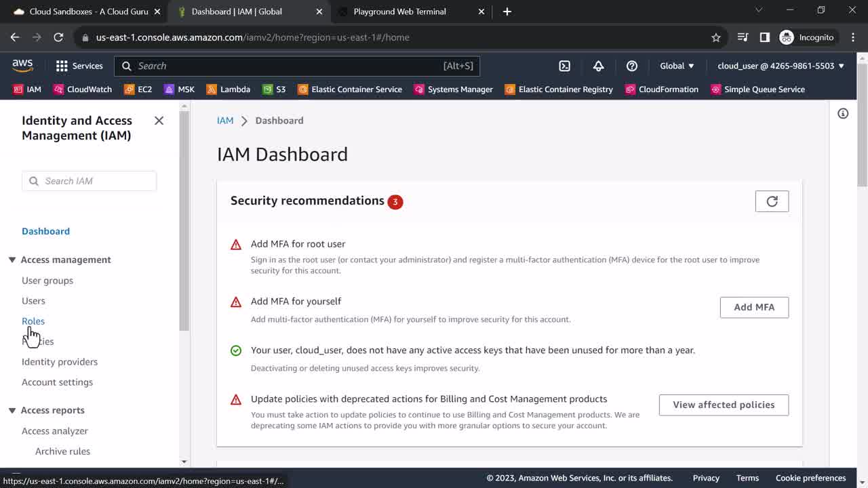Go back in browser history
868x488 pixels.
(x=15, y=37)
